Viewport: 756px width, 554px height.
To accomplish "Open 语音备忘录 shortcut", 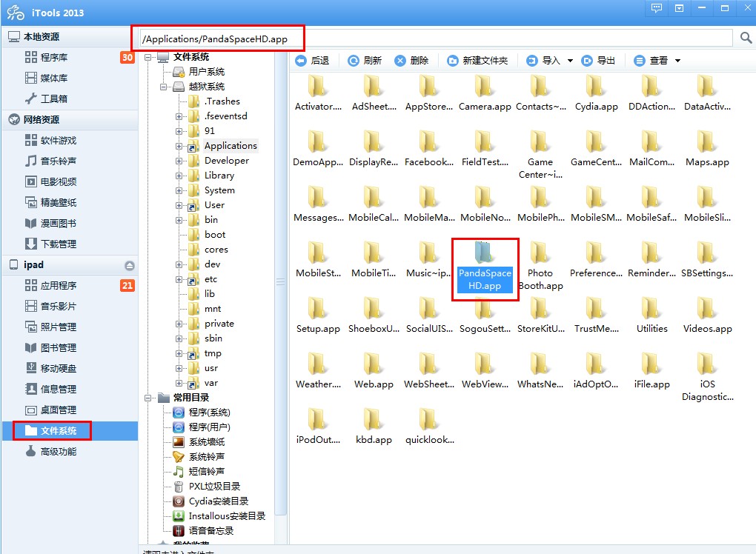I will (x=210, y=531).
